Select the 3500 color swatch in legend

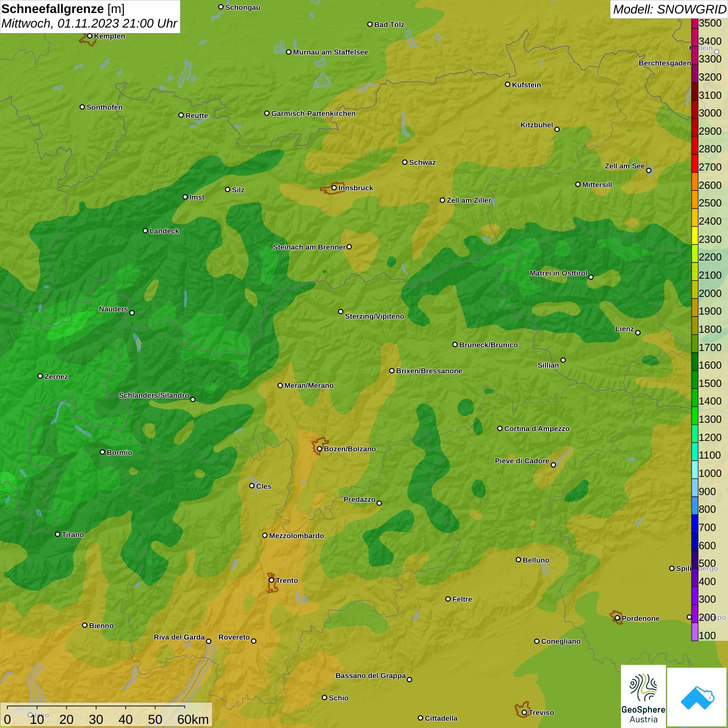tap(695, 23)
